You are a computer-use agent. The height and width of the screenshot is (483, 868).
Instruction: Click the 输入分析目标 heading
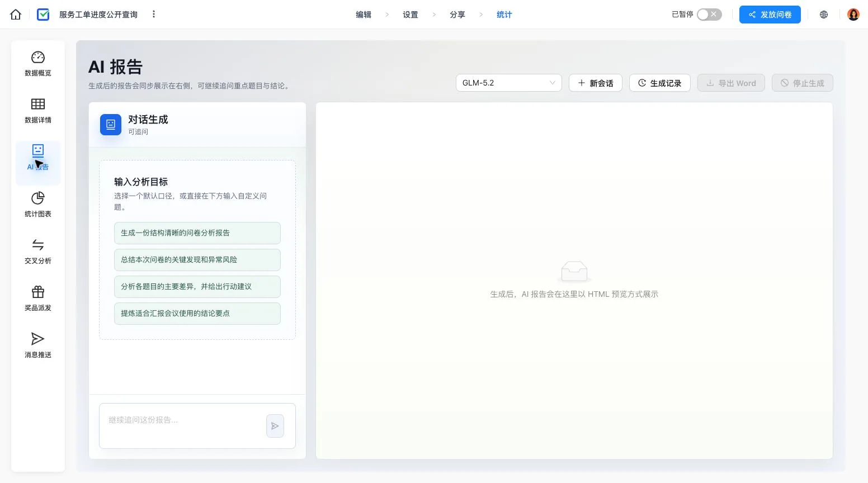pyautogui.click(x=141, y=182)
